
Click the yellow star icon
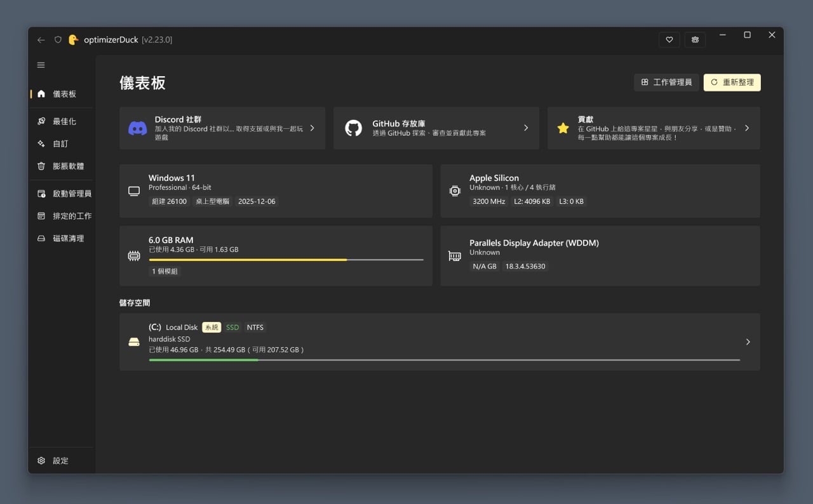(x=563, y=128)
